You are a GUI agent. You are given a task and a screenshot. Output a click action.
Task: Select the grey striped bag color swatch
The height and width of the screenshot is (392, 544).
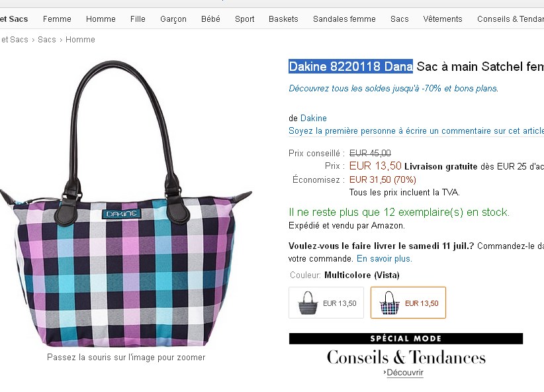click(x=326, y=303)
